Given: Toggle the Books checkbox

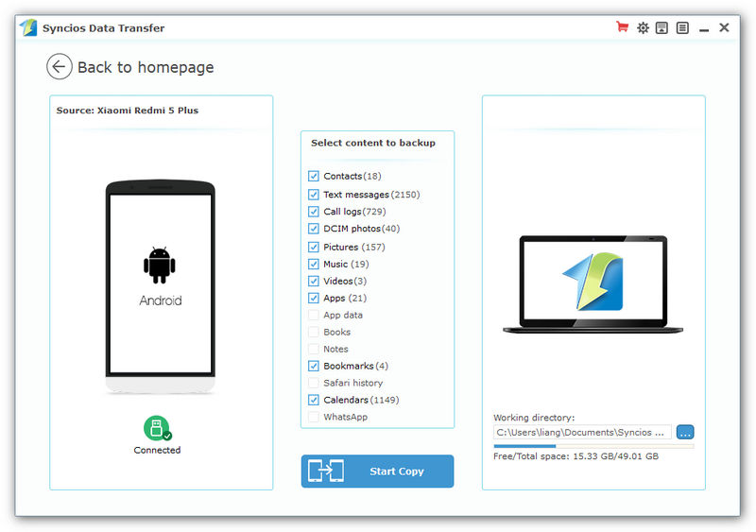Looking at the screenshot, I should click(x=314, y=332).
